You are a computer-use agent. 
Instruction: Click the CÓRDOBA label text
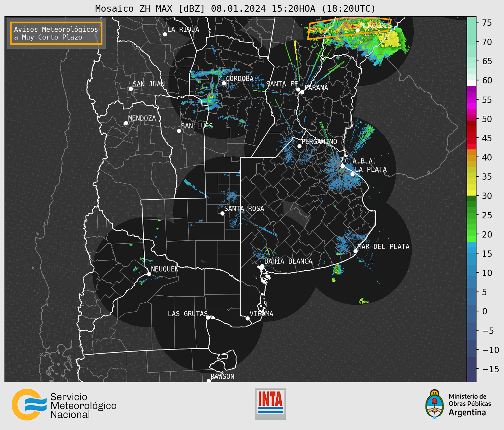(x=240, y=78)
